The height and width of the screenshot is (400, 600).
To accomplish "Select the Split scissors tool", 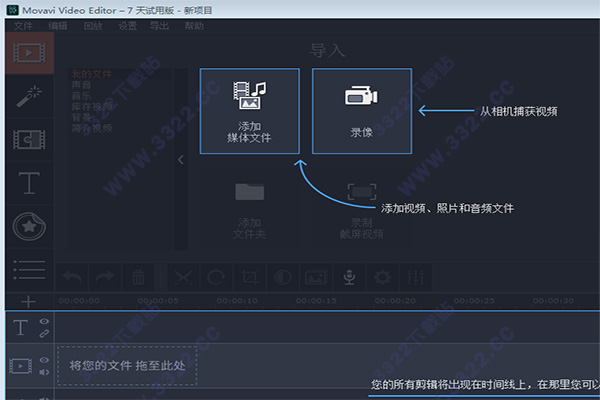I will [x=183, y=277].
